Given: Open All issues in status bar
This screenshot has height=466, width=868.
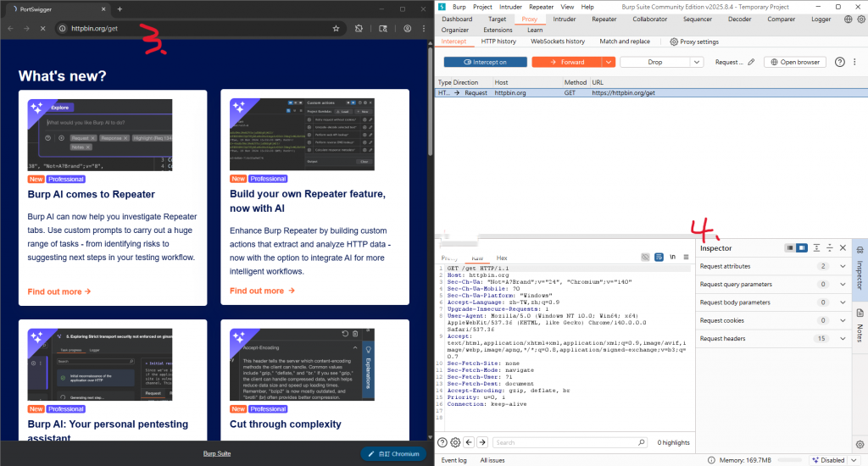Looking at the screenshot, I should (492, 460).
